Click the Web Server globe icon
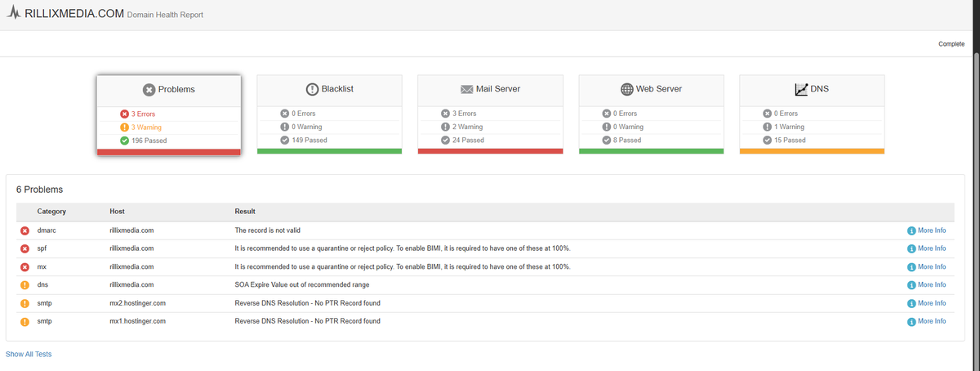980x371 pixels. click(627, 89)
